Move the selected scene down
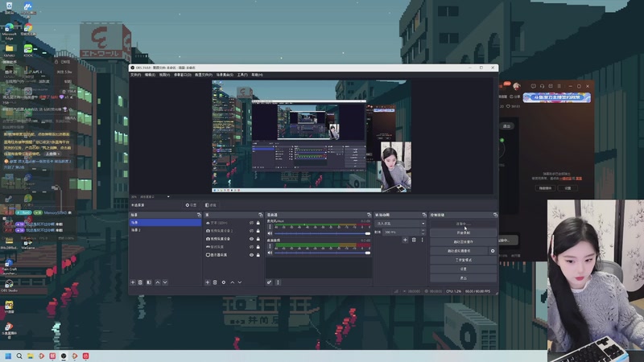 165,282
